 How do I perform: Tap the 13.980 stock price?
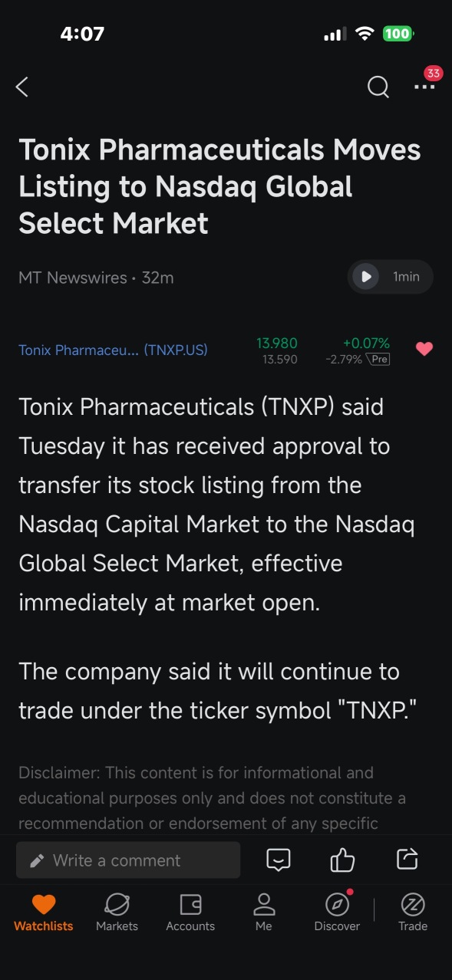[x=277, y=343]
